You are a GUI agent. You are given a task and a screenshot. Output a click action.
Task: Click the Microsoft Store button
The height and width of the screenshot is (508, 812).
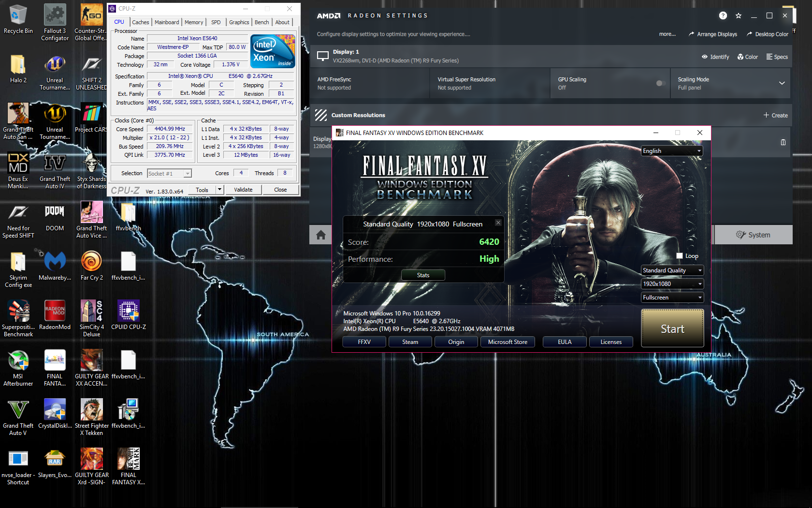click(507, 342)
